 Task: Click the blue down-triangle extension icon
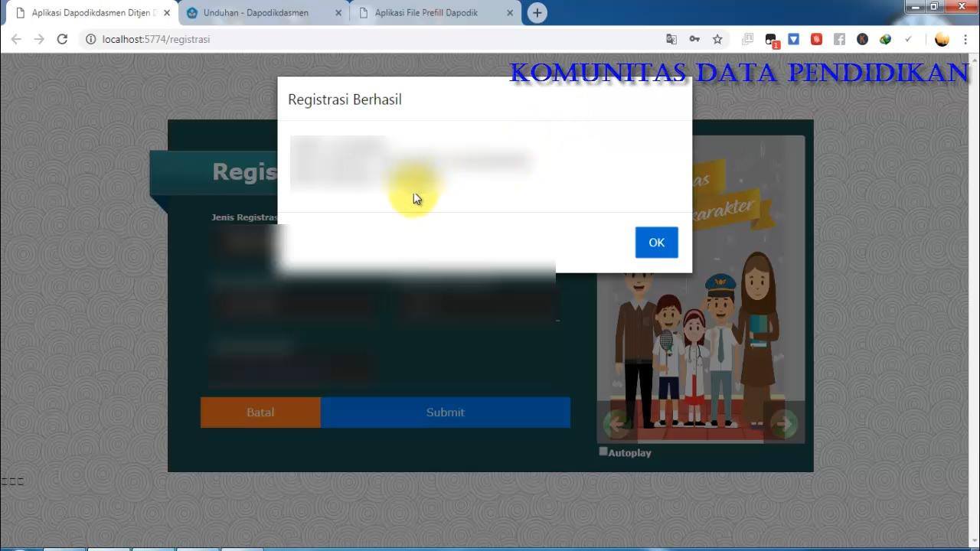794,39
